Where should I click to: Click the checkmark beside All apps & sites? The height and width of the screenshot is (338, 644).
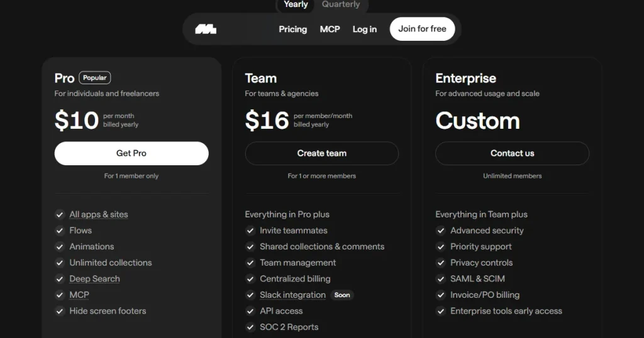click(60, 214)
